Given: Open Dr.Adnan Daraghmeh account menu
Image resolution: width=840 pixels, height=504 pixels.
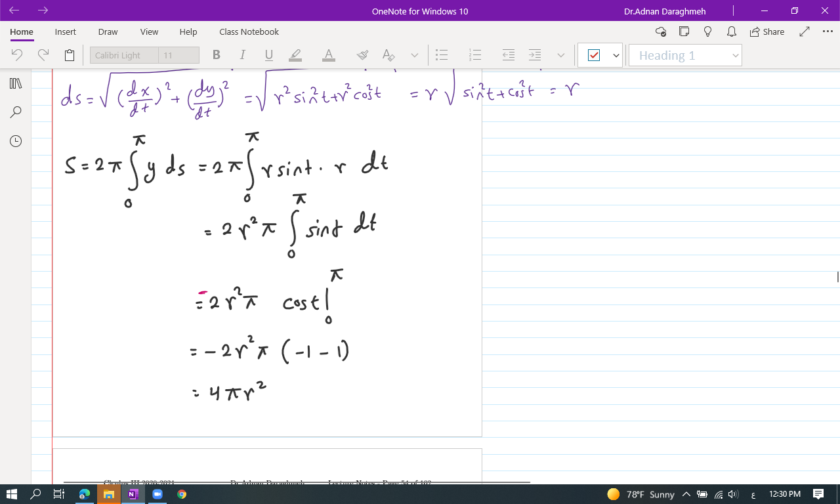Looking at the screenshot, I should tap(665, 11).
